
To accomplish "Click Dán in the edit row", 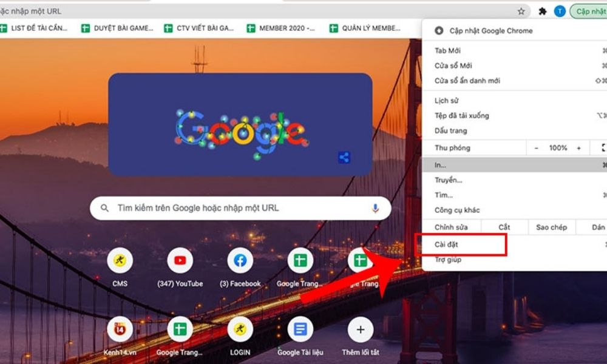I will click(598, 227).
